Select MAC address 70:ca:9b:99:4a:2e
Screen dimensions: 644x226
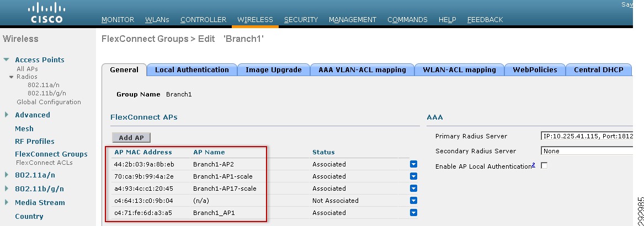(144, 176)
